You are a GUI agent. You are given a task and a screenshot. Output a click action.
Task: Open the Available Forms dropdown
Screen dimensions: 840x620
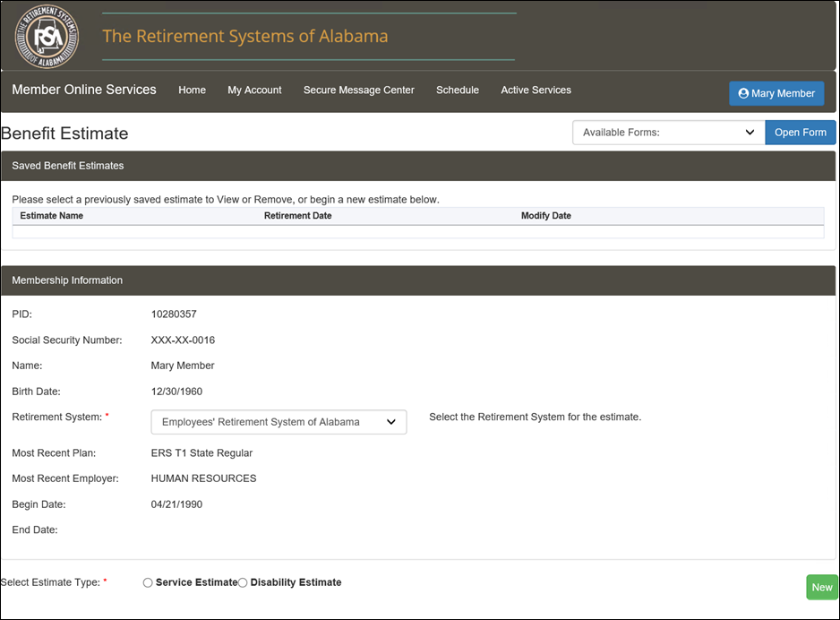coord(669,133)
